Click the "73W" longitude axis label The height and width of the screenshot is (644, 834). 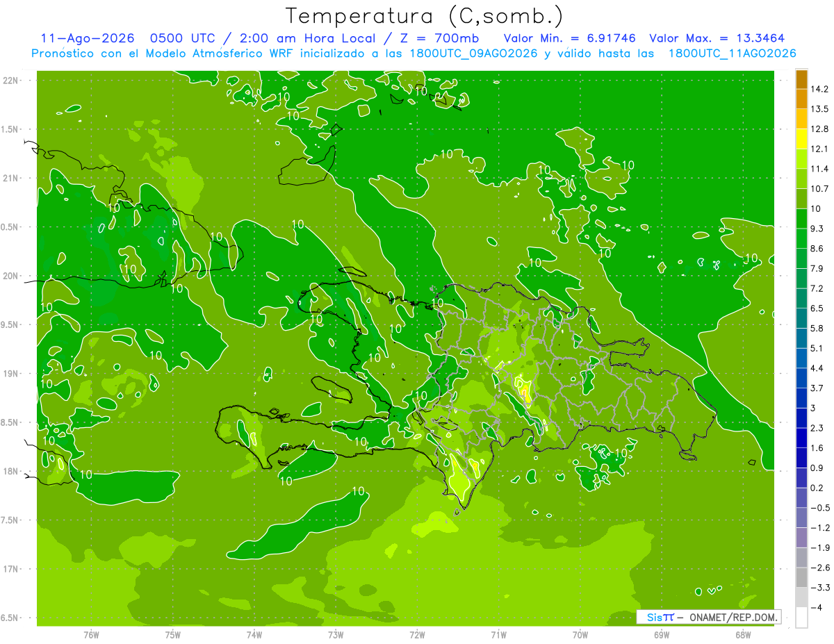336,634
